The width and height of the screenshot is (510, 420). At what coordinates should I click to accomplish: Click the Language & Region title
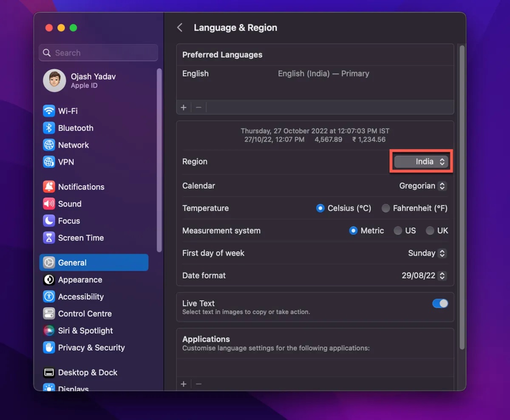click(x=235, y=28)
